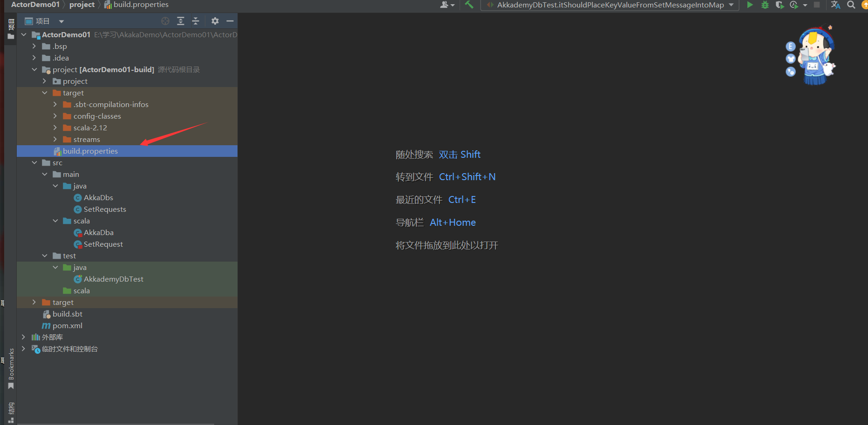Open Search Everywhere magnifier icon

coord(851,5)
